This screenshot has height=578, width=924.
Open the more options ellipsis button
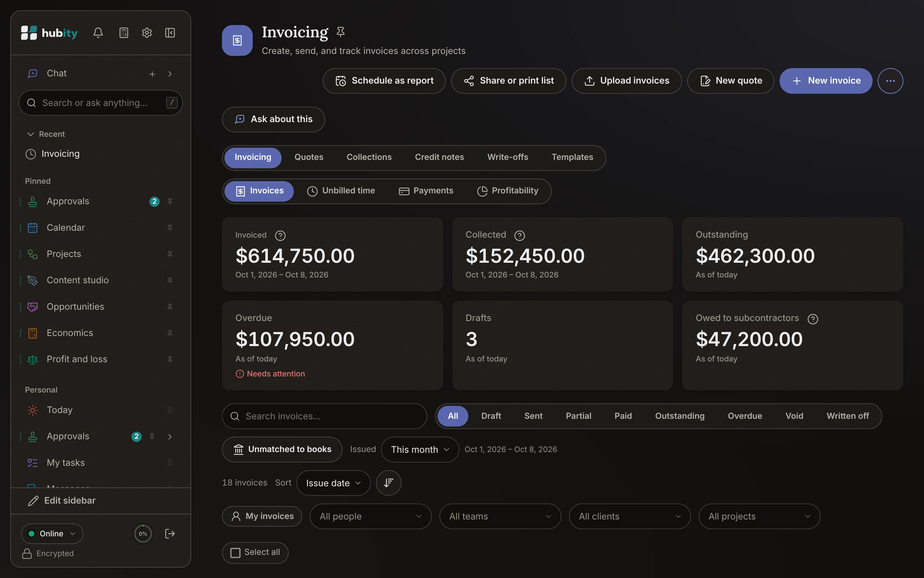890,81
